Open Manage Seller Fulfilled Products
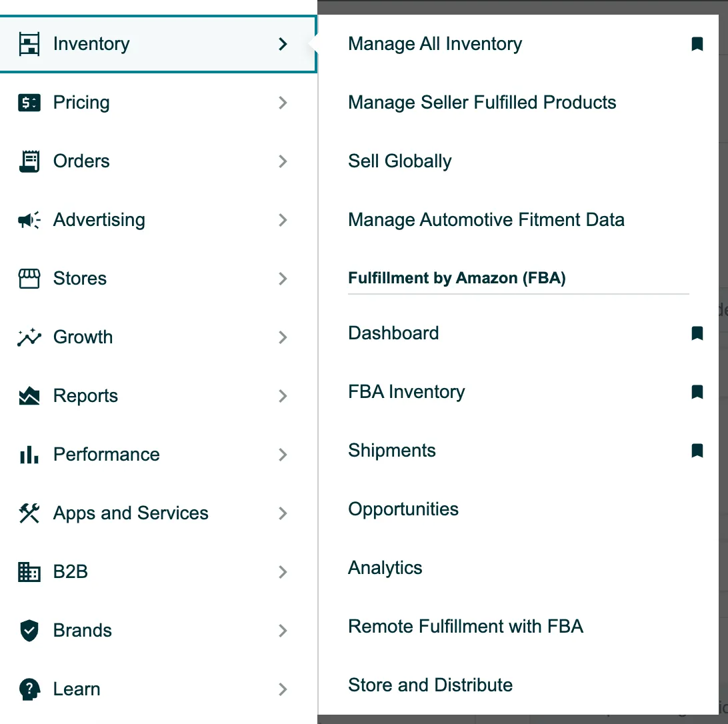Screen dimensions: 728x724 (x=482, y=103)
